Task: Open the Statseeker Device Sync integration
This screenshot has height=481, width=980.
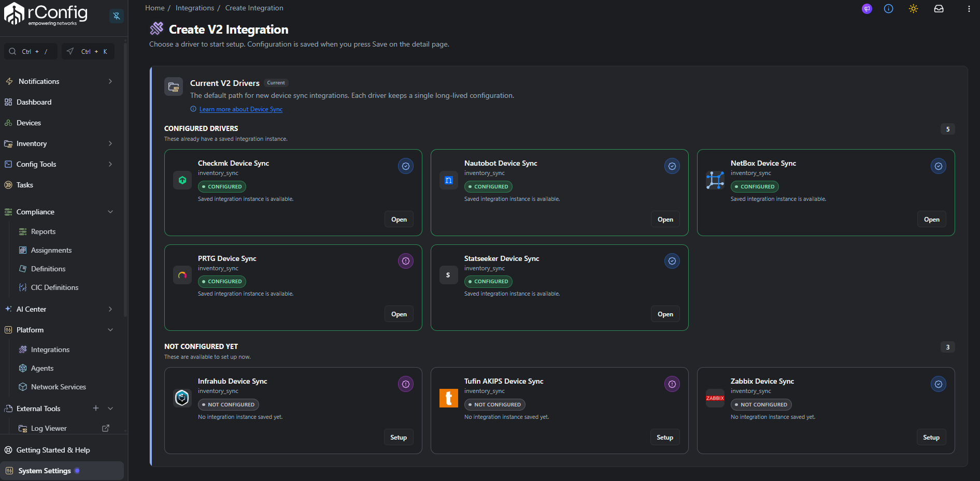Action: 665,314
